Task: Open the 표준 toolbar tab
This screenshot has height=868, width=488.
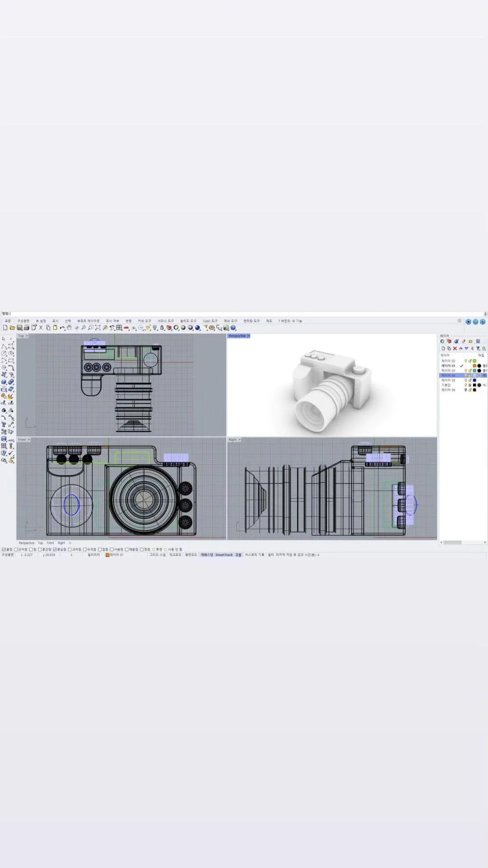Action: click(x=8, y=321)
